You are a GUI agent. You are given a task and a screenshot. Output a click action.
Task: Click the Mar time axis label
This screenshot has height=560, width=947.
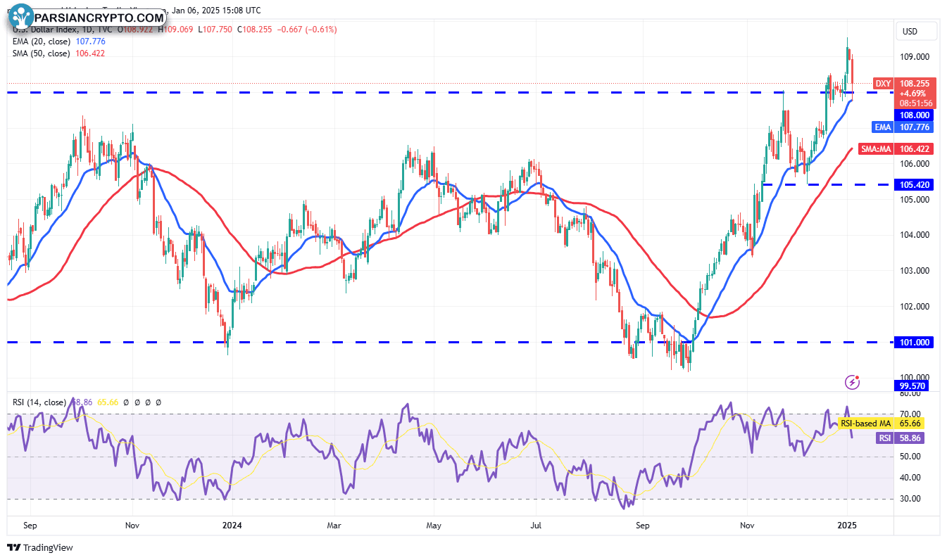pos(334,525)
